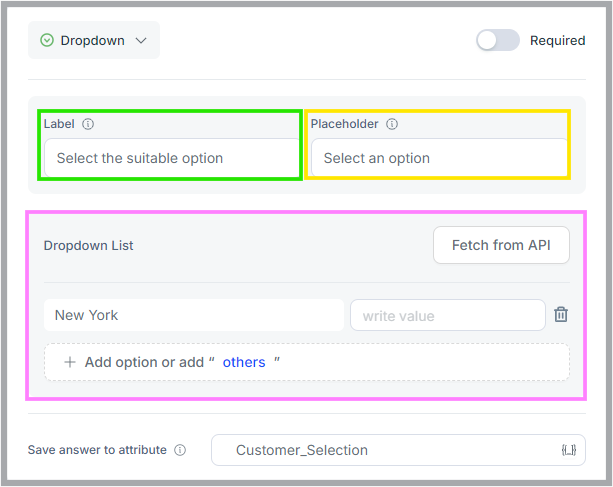Show Save answer to attribute info icon

[180, 450]
